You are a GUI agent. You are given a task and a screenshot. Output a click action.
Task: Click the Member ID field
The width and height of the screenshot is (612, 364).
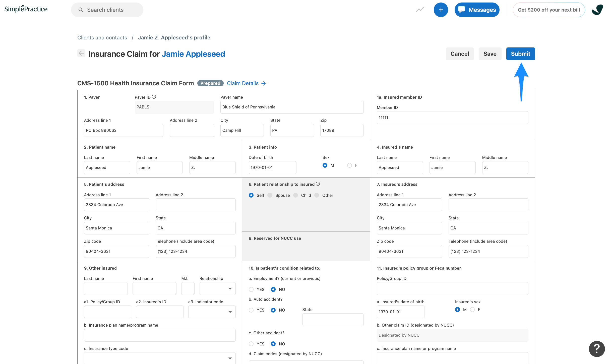[452, 117]
